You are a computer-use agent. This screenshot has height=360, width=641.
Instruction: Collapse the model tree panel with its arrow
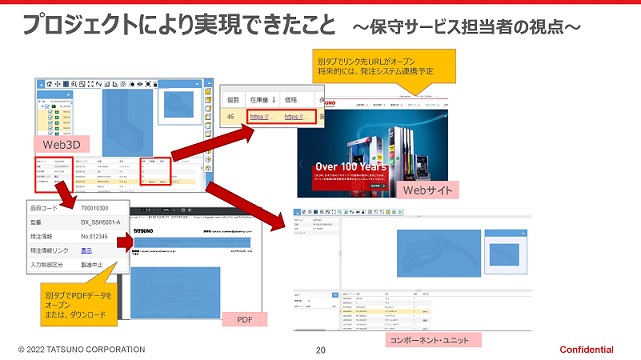pos(68,95)
